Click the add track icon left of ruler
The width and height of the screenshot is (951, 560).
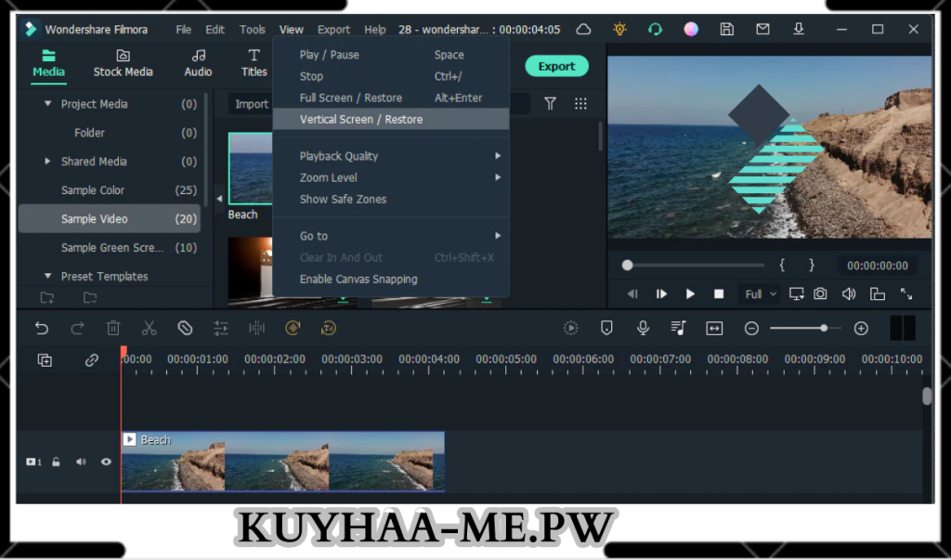[45, 360]
